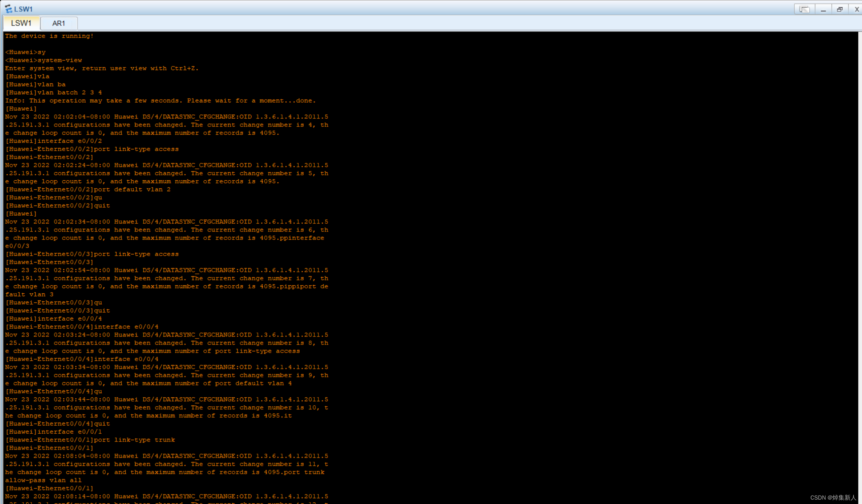Click '[Huawei-Ethernet0/0/2]port link-type access' line
This screenshot has height=504, width=862.
[x=92, y=149]
